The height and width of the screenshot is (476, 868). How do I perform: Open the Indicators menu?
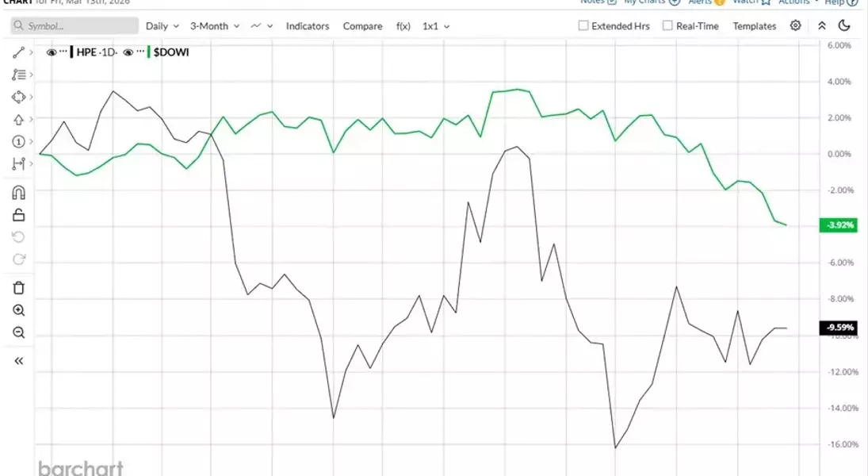(308, 26)
